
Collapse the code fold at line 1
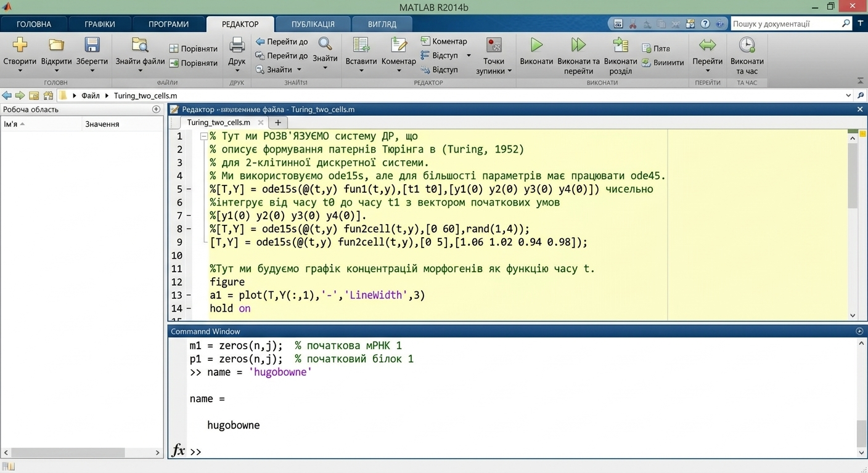[204, 136]
